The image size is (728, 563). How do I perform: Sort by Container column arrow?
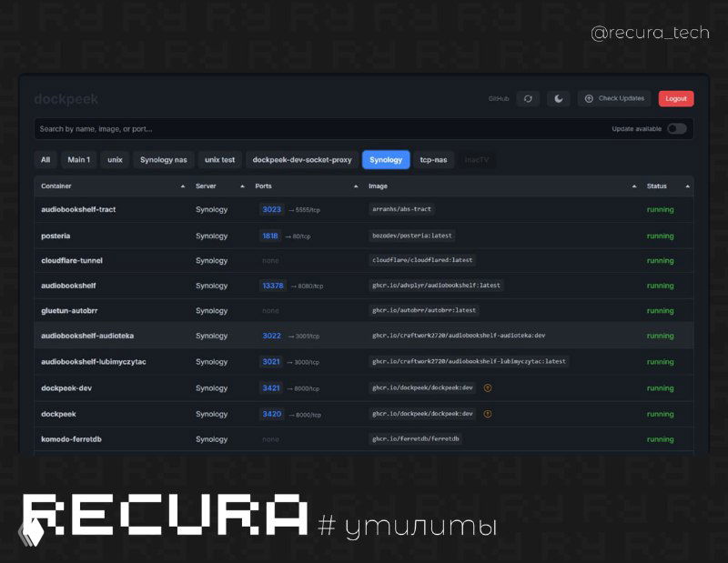(183, 186)
